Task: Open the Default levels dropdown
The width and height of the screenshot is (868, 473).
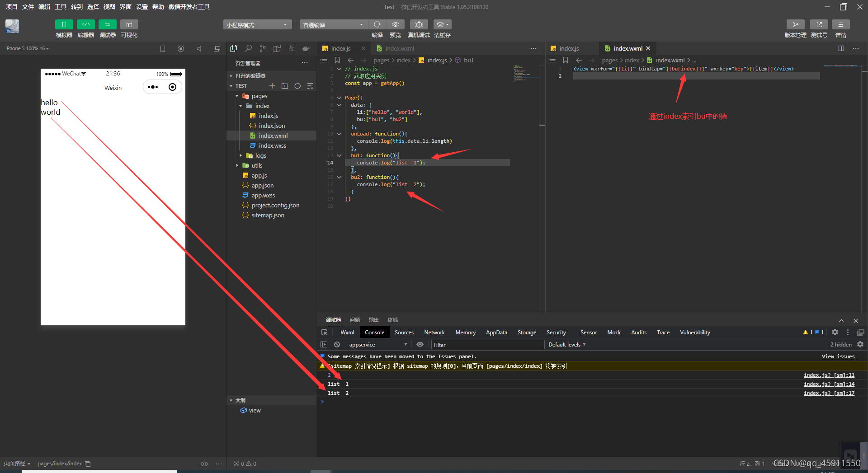Action: pyautogui.click(x=567, y=345)
